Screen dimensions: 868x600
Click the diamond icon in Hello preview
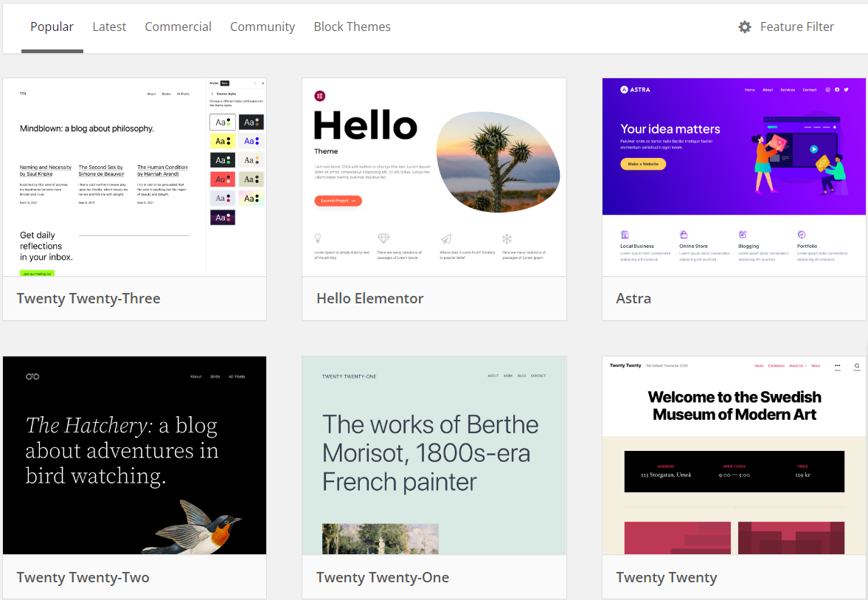click(383, 238)
